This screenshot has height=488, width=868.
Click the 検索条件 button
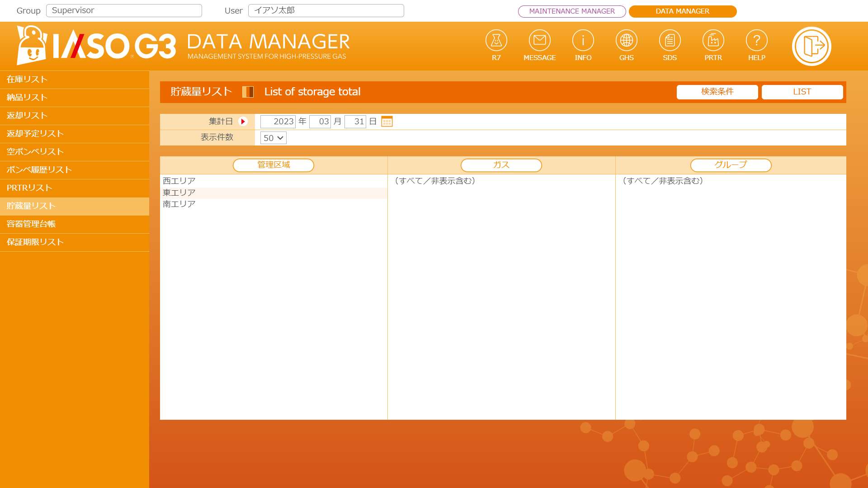717,92
